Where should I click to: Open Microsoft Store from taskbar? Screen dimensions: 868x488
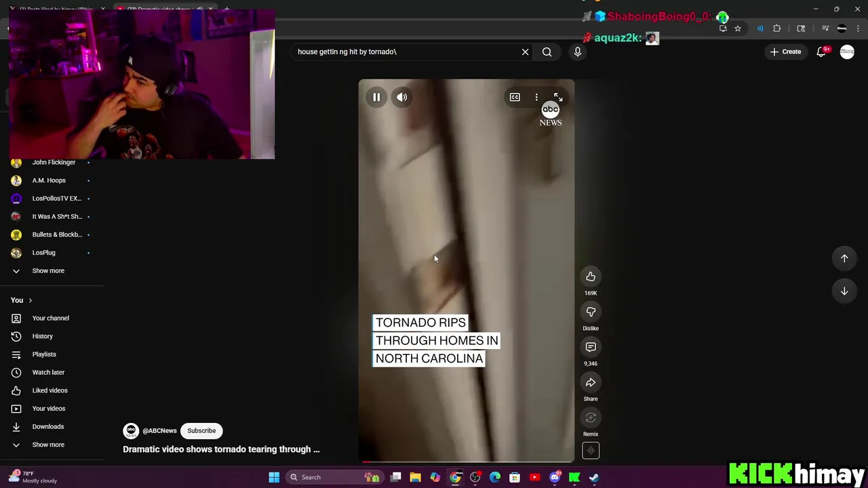[x=515, y=477]
